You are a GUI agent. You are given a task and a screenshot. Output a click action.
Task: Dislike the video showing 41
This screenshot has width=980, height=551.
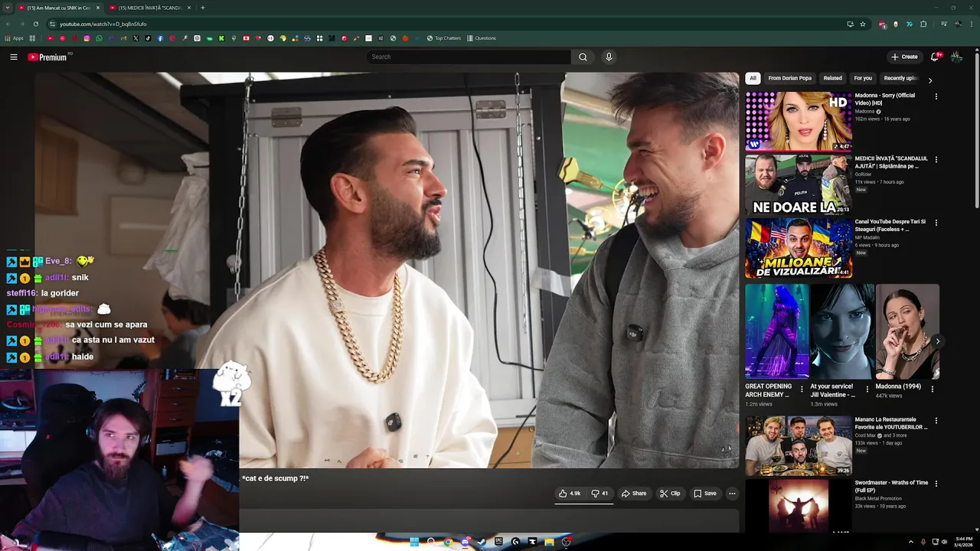click(600, 494)
